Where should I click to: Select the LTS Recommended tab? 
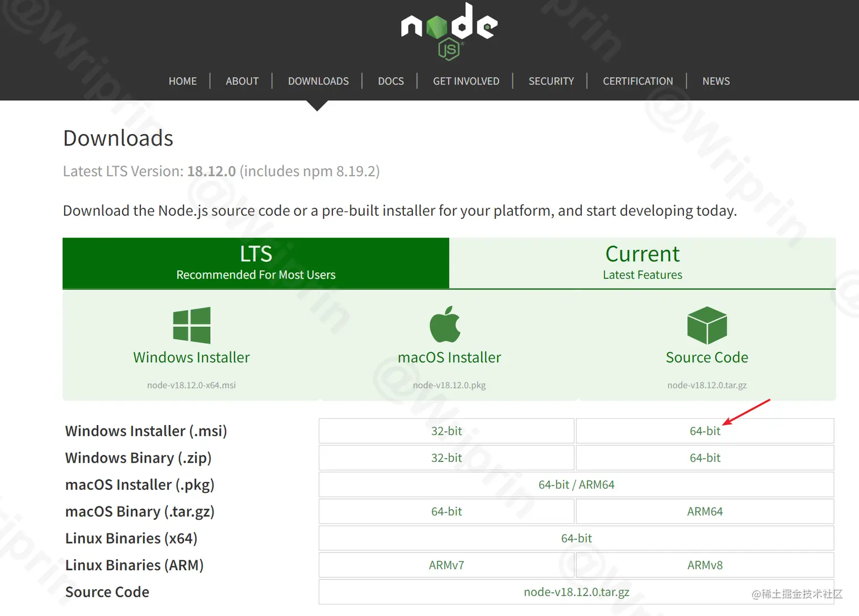pyautogui.click(x=256, y=263)
